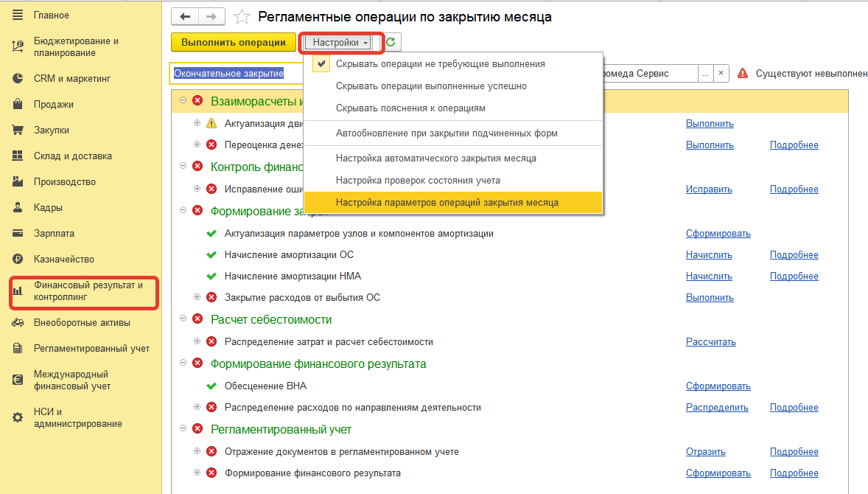The height and width of the screenshot is (494, 868).
Task: Open the Настройки dropdown button
Action: (x=340, y=43)
